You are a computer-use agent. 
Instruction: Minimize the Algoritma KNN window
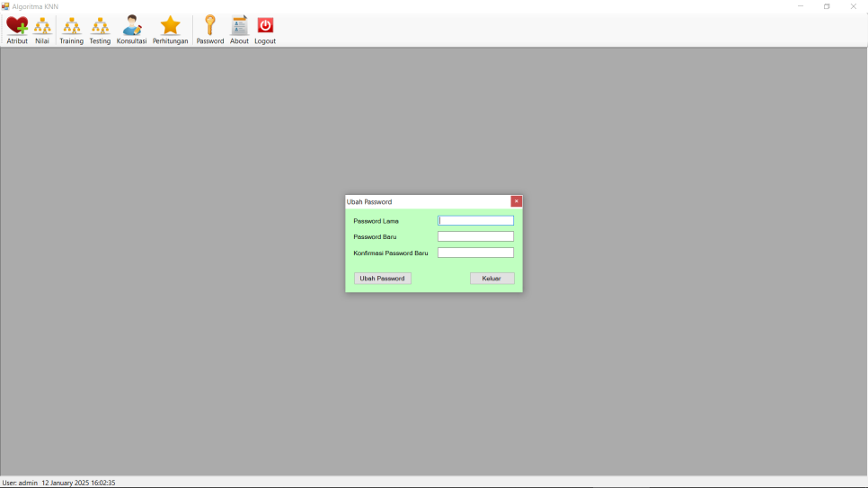click(801, 6)
